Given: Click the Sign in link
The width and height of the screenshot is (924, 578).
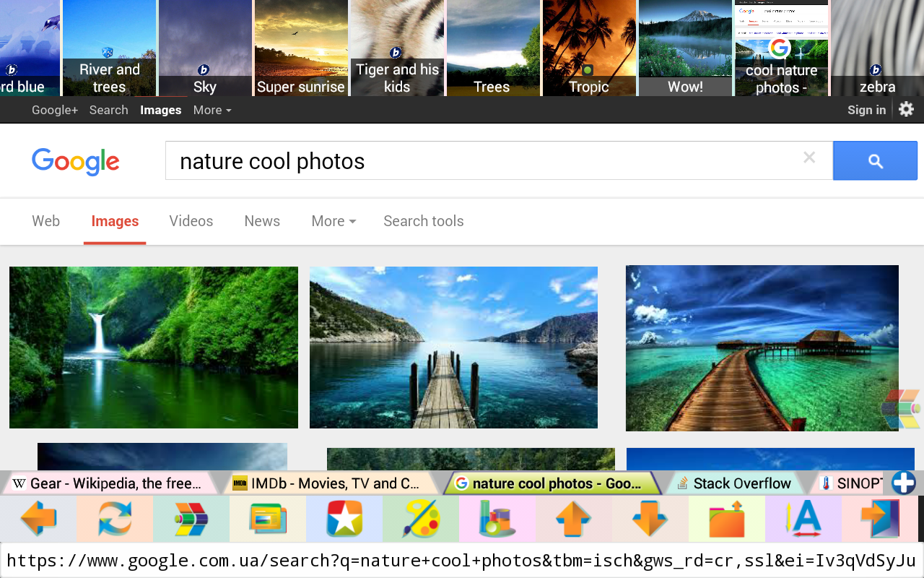Looking at the screenshot, I should pyautogui.click(x=866, y=110).
